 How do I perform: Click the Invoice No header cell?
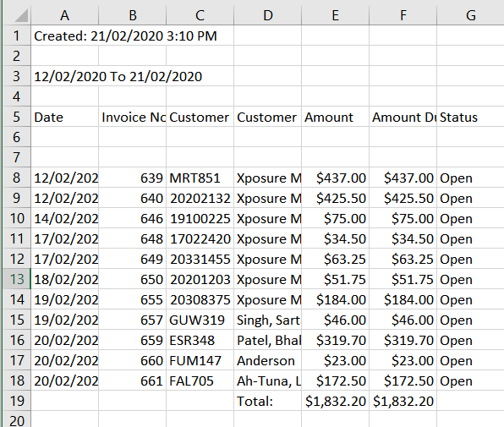click(x=133, y=117)
